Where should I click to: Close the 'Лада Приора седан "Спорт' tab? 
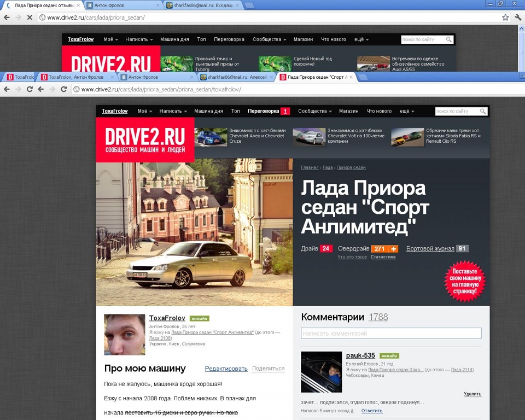pos(351,77)
